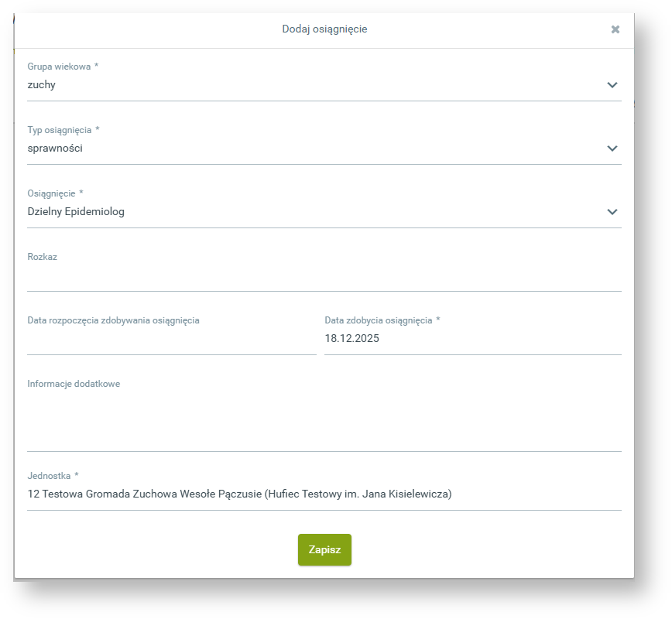Screen dimensions: 672x619
Task: Click the Jednostka selection field
Action: click(324, 493)
